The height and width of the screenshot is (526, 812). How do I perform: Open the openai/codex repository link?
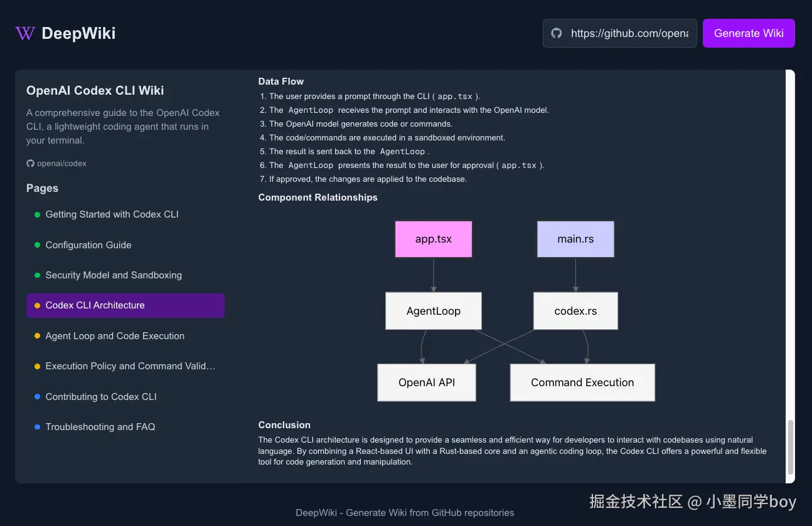click(x=61, y=164)
